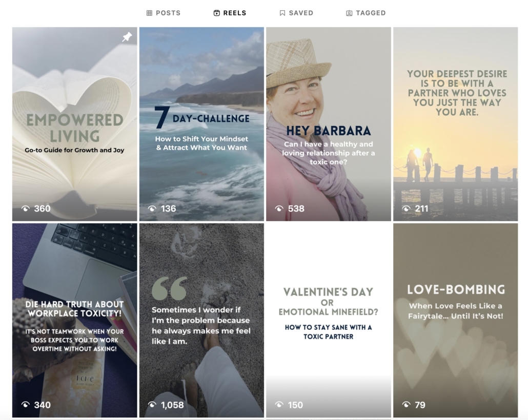Open the Valentine's Day Emotional Minefield reel
The width and height of the screenshot is (528, 420).
pos(329,321)
